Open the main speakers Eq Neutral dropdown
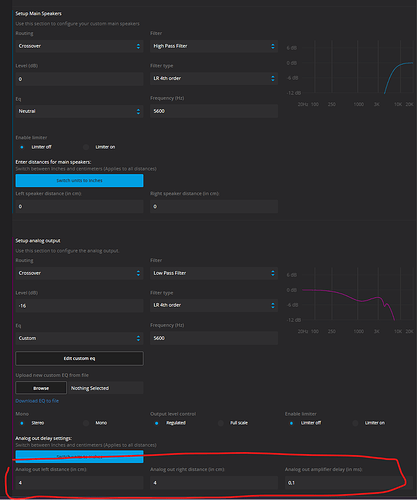 click(79, 111)
